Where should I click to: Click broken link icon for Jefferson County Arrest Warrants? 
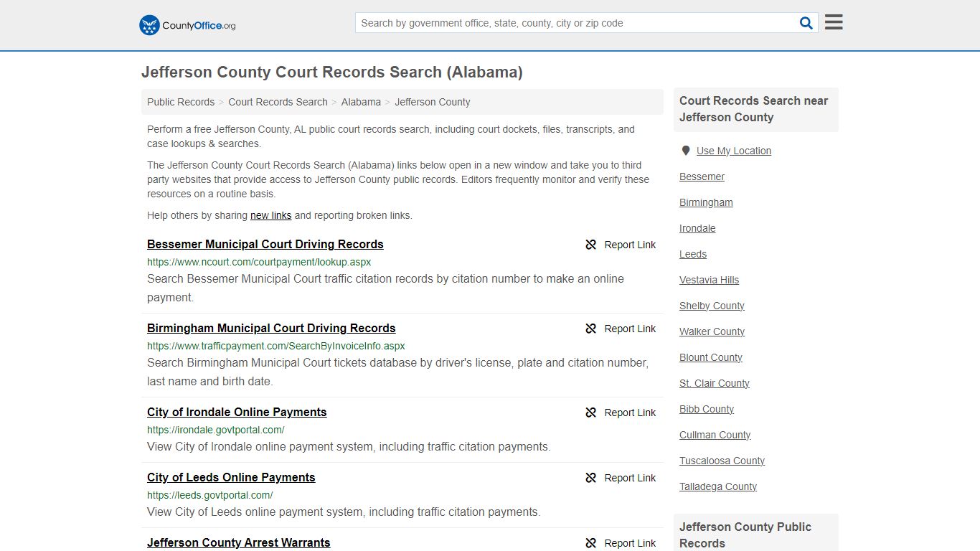[591, 543]
